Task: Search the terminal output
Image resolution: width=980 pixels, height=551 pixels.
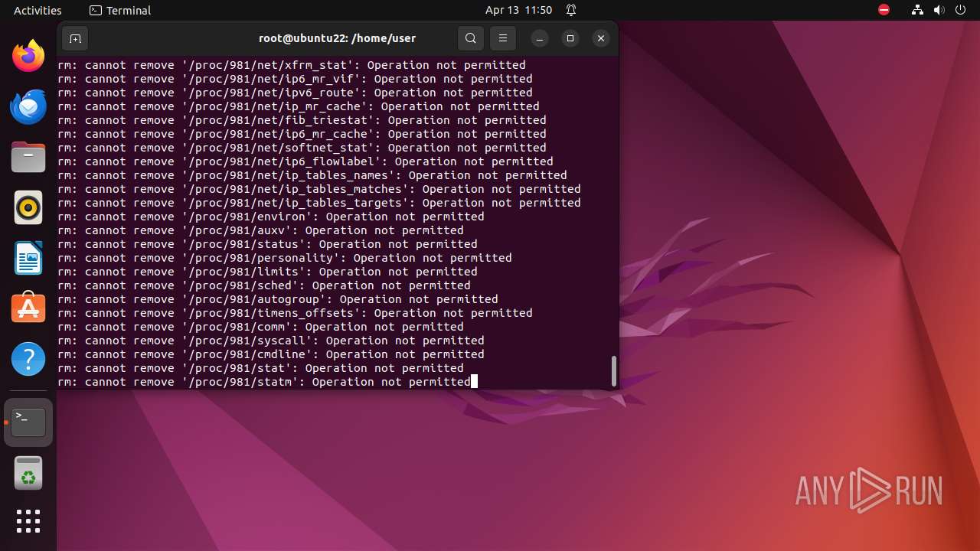Action: point(471,38)
